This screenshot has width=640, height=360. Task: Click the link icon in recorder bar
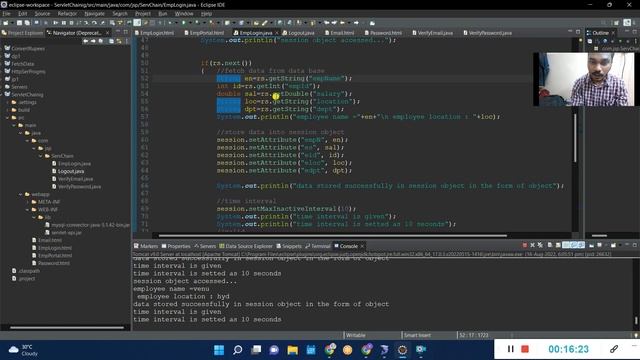pyautogui.click(x=614, y=349)
